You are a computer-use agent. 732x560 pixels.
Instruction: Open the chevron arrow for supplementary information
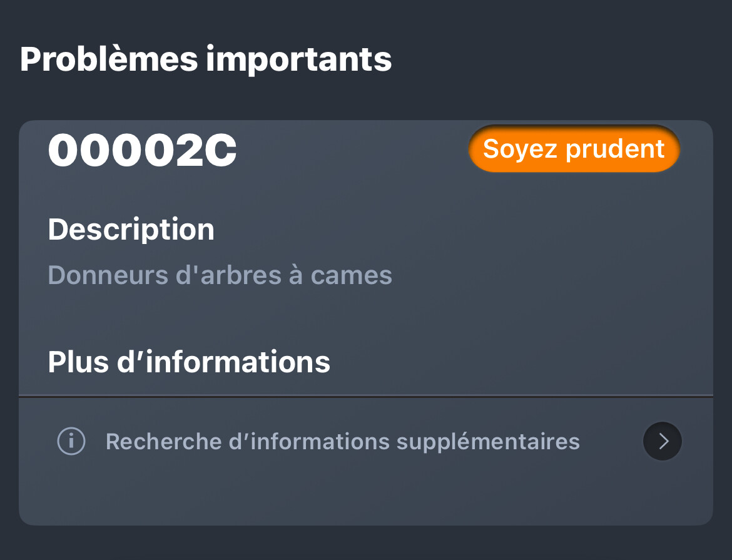[662, 441]
